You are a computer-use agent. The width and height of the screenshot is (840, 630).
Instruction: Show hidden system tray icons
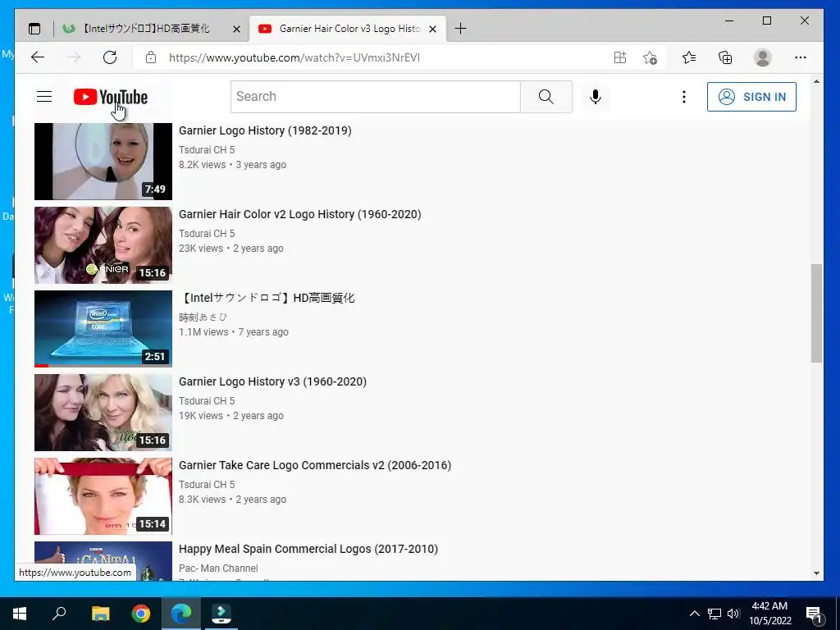694,614
